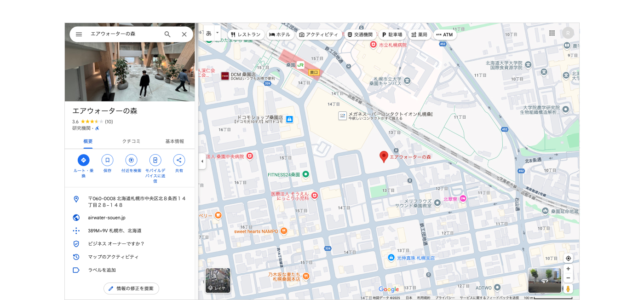Click the share icon

pos(179,160)
